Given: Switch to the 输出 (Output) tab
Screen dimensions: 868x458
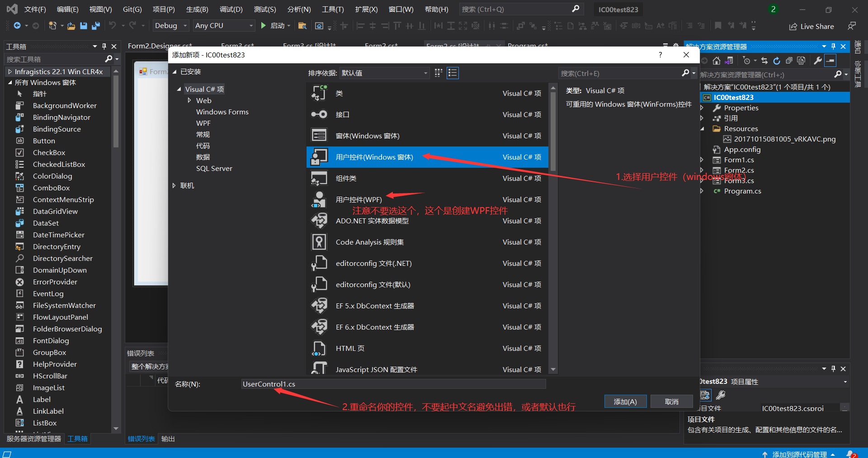Looking at the screenshot, I should tap(168, 439).
